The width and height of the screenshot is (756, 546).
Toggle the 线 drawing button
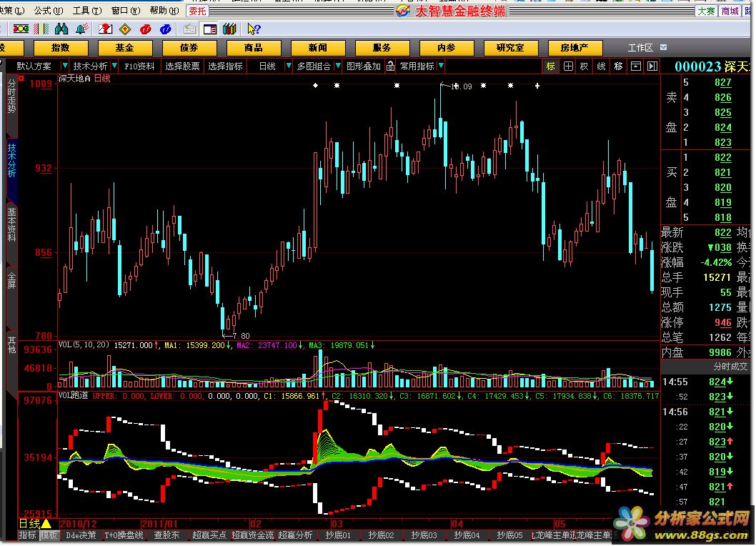point(601,66)
